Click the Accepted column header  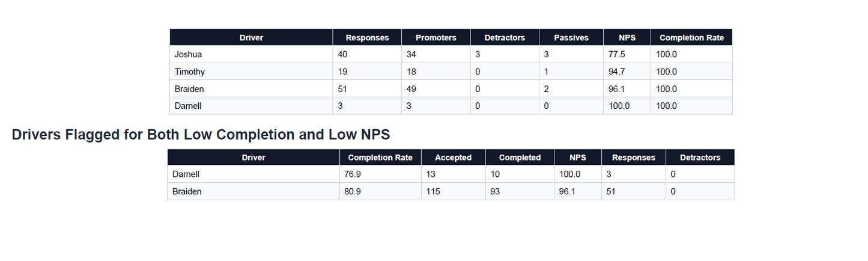coord(453,158)
